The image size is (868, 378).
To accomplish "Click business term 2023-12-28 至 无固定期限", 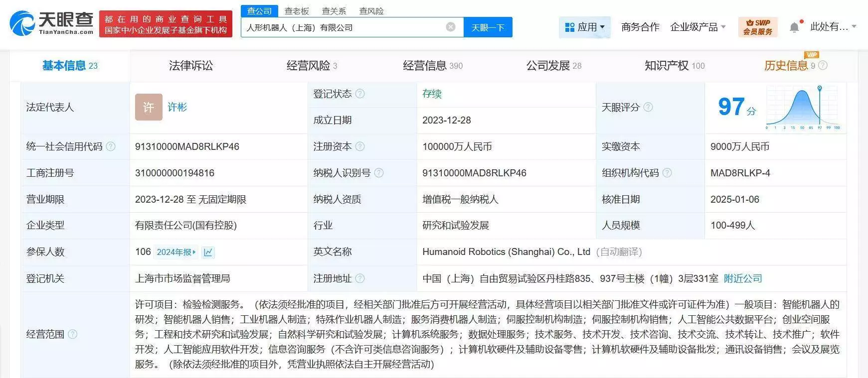I will [x=190, y=199].
